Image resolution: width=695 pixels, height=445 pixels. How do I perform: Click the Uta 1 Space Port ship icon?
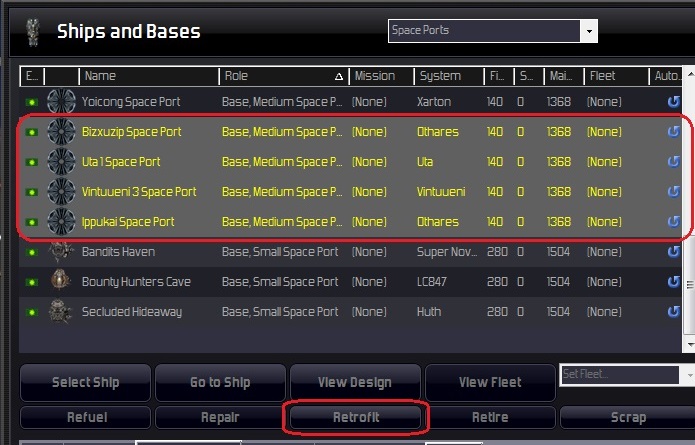[x=61, y=162]
